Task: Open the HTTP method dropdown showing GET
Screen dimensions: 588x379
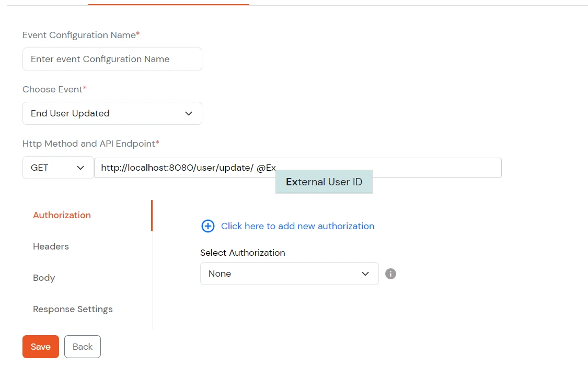Action: click(58, 168)
